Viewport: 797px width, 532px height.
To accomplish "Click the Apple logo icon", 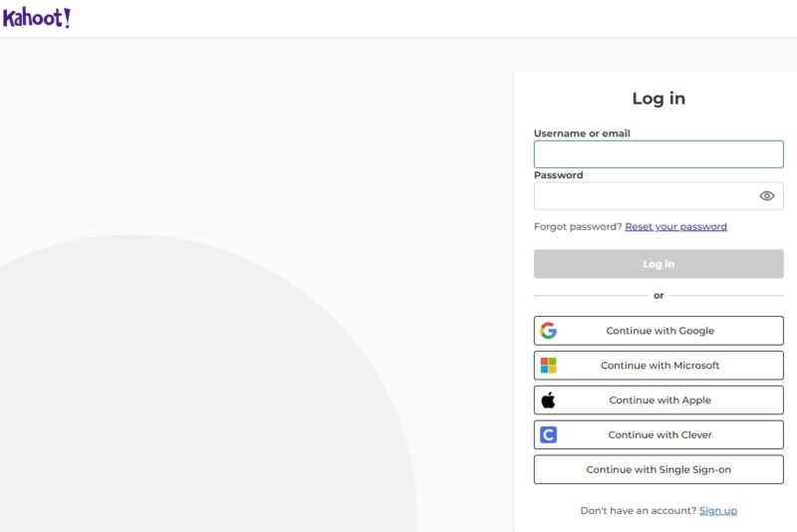I will click(548, 400).
